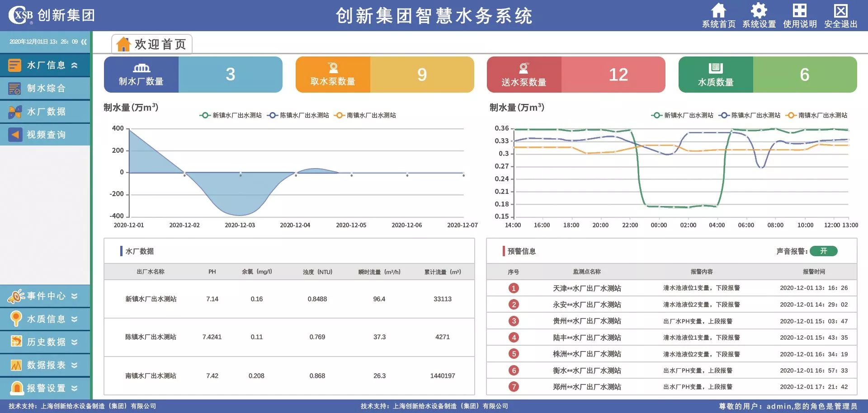The image size is (868, 413).
Task: Toggle 声音报警 switch showing 开
Action: tap(823, 251)
